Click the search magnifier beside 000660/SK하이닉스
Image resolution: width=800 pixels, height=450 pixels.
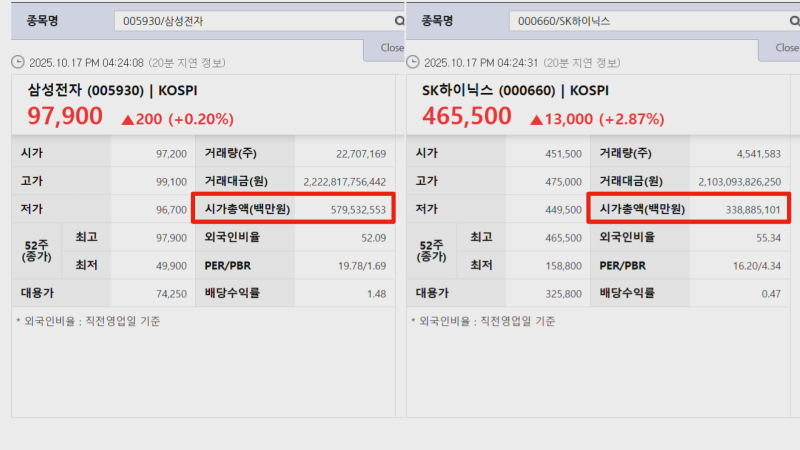[794, 20]
